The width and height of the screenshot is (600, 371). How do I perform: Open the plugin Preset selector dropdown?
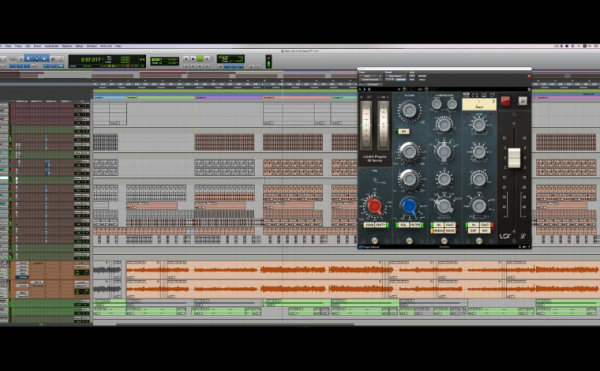pyautogui.click(x=395, y=76)
